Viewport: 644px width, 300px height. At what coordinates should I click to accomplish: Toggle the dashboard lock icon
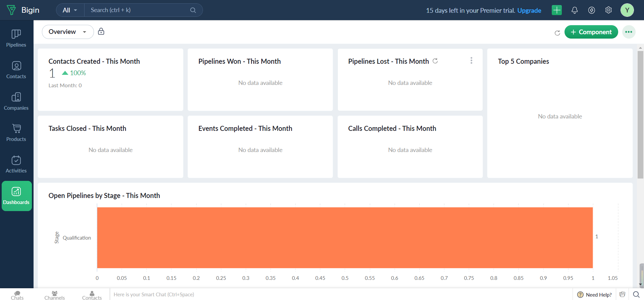coord(101,32)
